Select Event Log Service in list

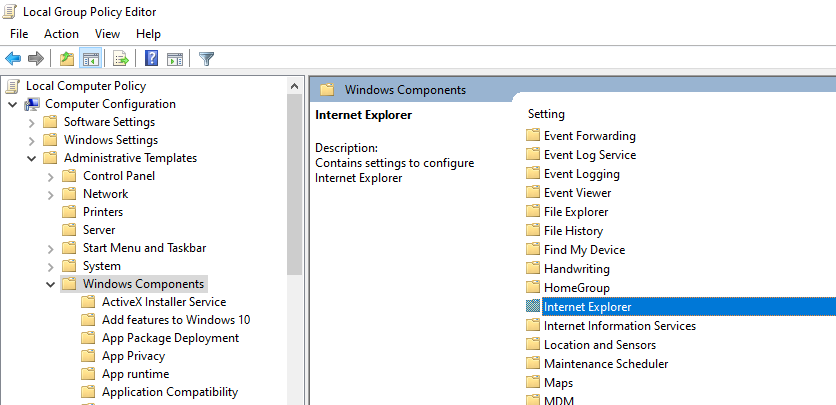[590, 155]
